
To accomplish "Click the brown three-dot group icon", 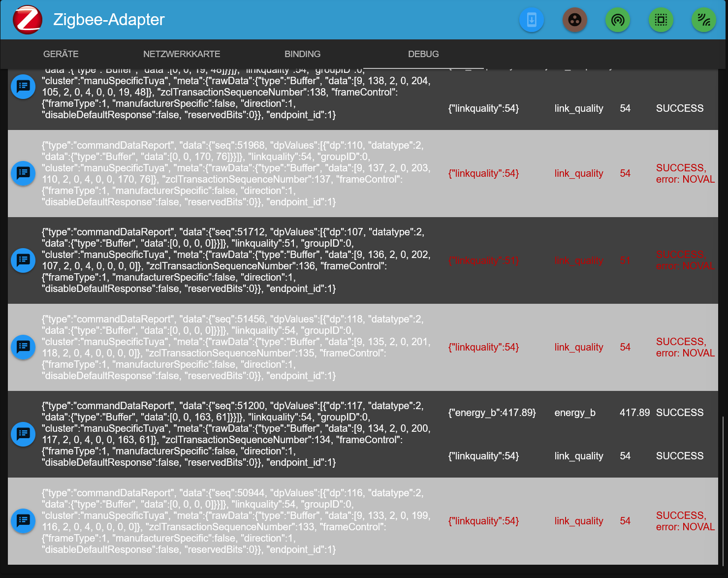I will pyautogui.click(x=575, y=20).
